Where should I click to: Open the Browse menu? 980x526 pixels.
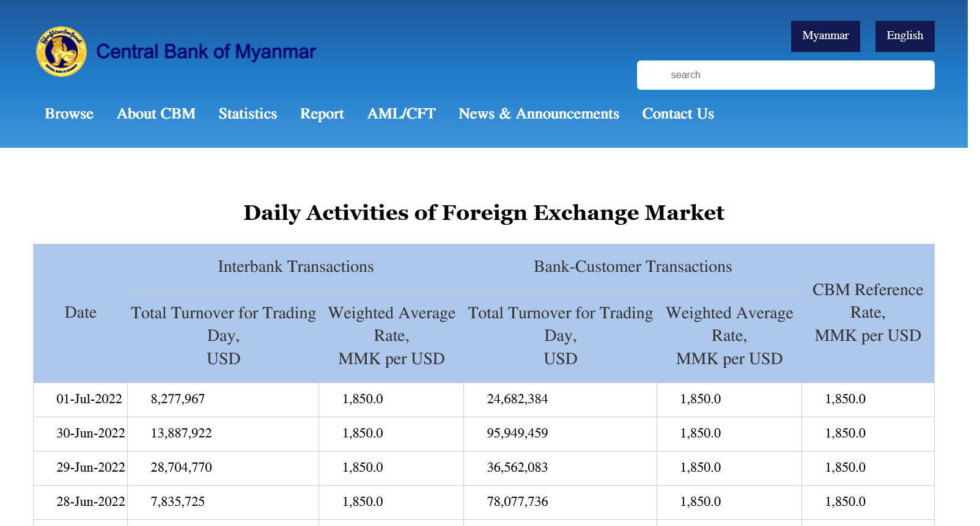[x=69, y=114]
